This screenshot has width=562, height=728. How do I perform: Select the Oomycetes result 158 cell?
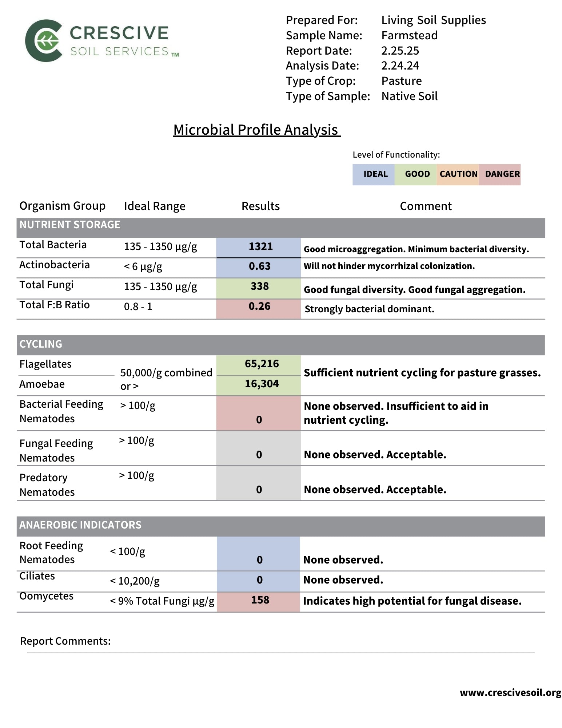tap(259, 601)
